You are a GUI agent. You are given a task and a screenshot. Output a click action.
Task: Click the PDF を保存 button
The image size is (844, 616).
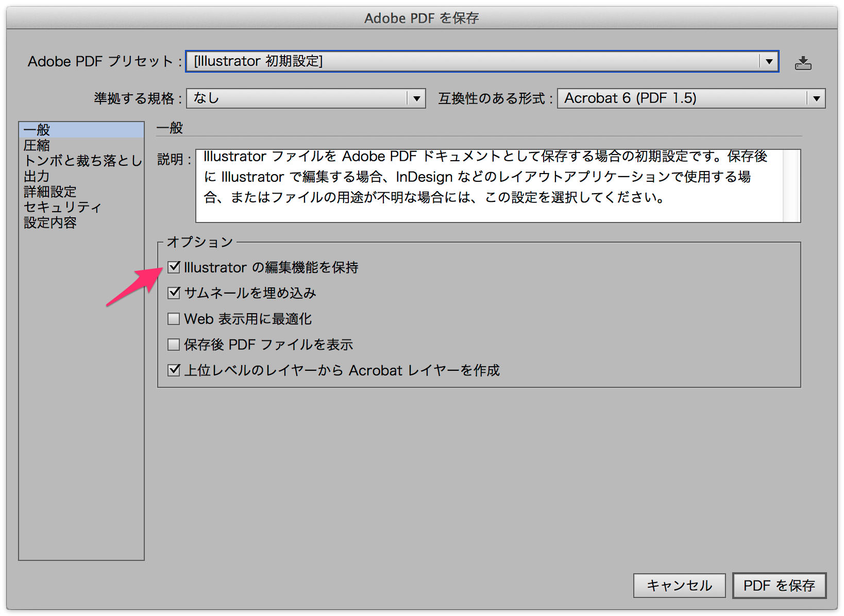click(x=779, y=586)
